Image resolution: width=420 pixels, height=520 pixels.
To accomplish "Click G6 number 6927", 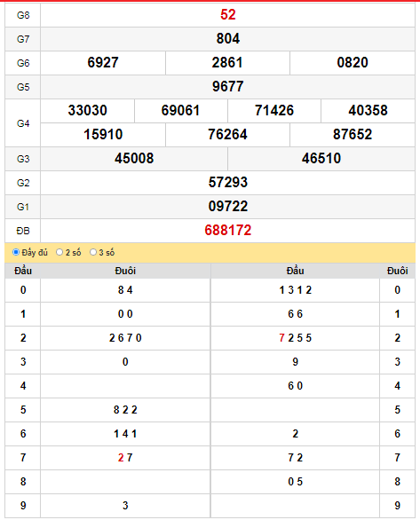I will click(103, 63).
